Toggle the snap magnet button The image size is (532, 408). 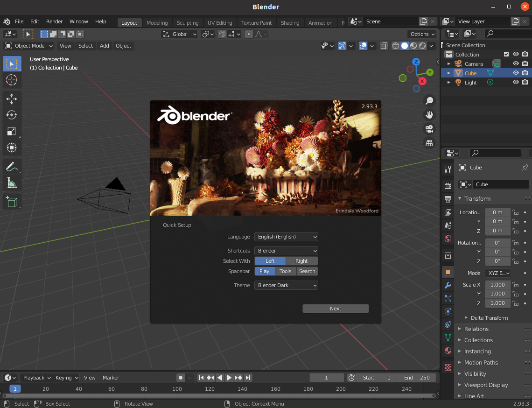pos(222,34)
